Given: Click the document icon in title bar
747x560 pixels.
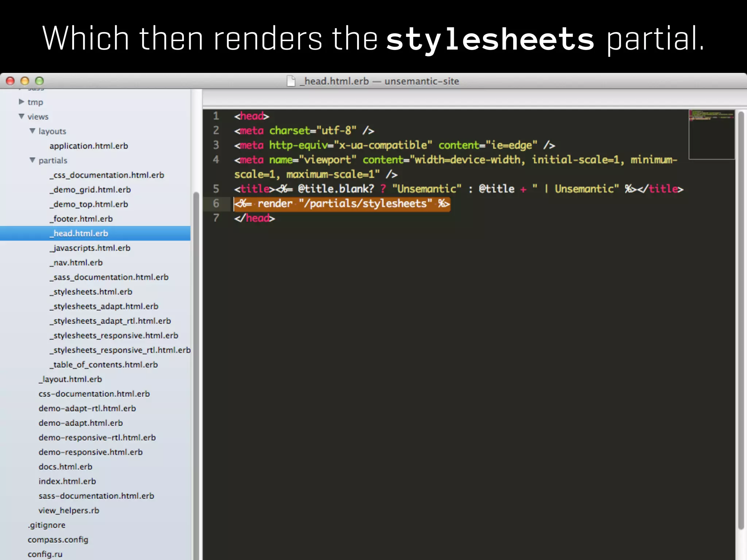Looking at the screenshot, I should pos(291,81).
